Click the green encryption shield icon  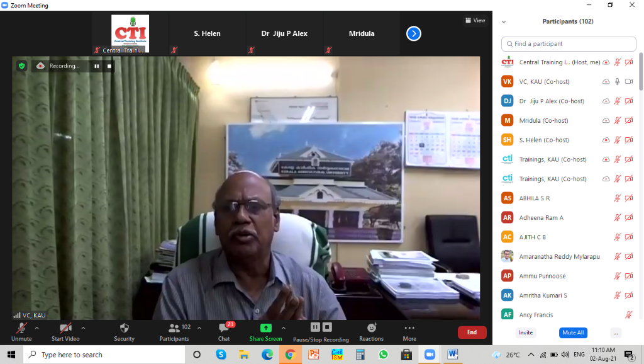click(22, 65)
